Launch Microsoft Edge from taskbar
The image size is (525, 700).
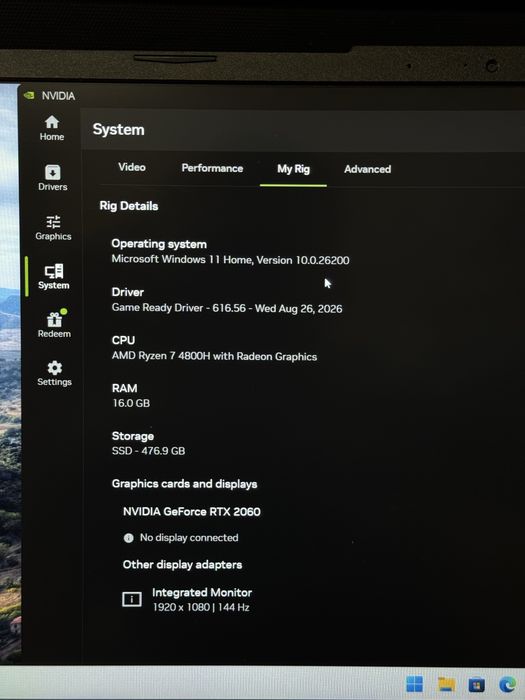[x=508, y=684]
